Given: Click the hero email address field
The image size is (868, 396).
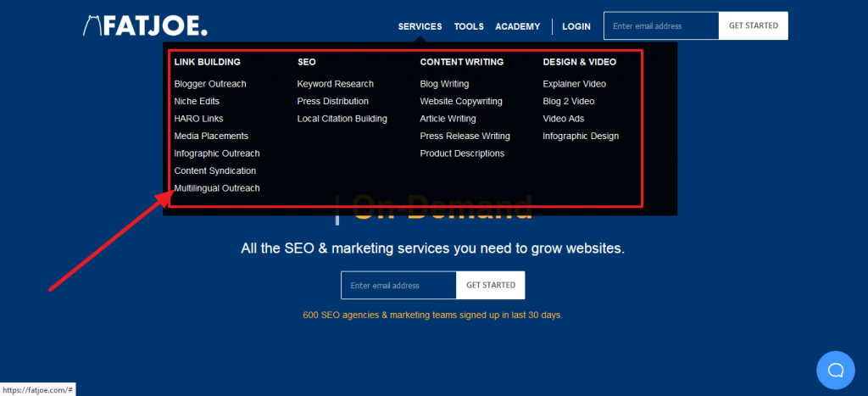Looking at the screenshot, I should [x=398, y=285].
